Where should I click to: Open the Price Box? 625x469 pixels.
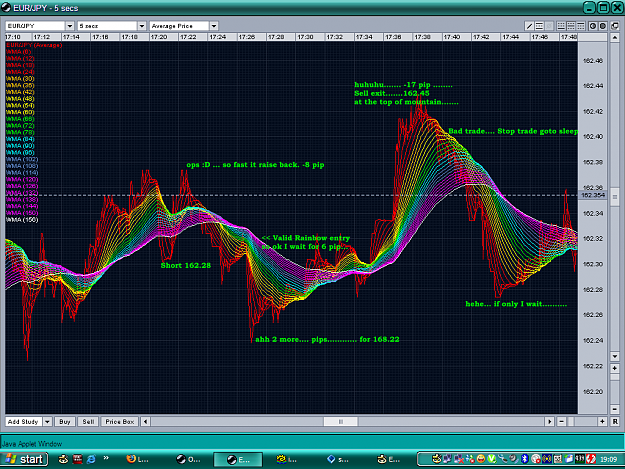tap(120, 422)
